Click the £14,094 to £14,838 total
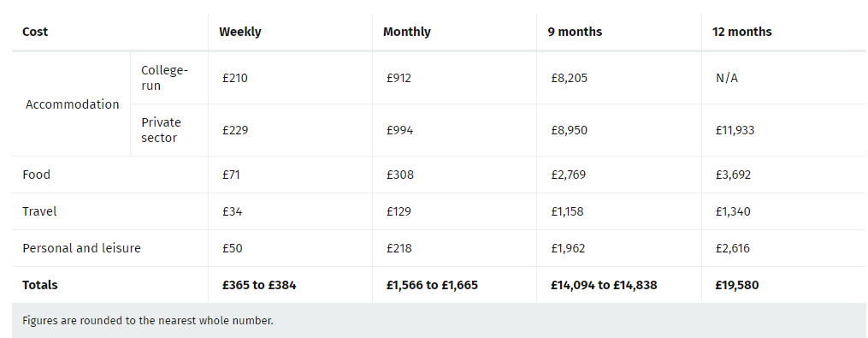This screenshot has height=338, width=868. 604,285
